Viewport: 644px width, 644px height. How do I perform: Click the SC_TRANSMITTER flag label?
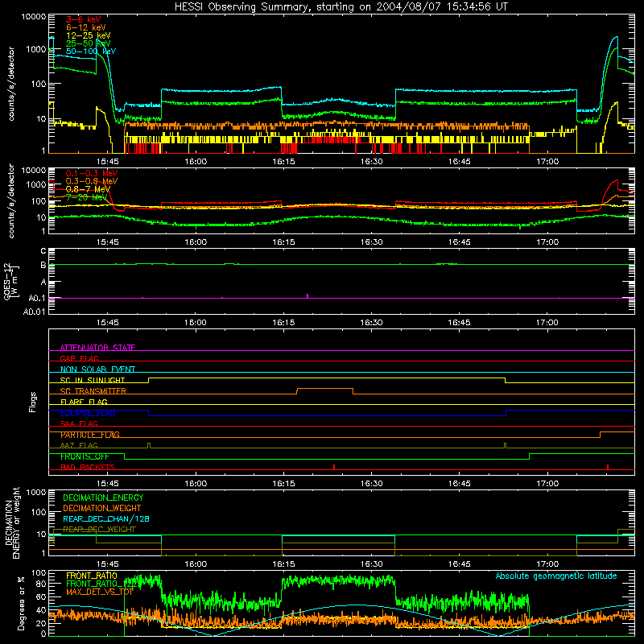click(x=93, y=391)
